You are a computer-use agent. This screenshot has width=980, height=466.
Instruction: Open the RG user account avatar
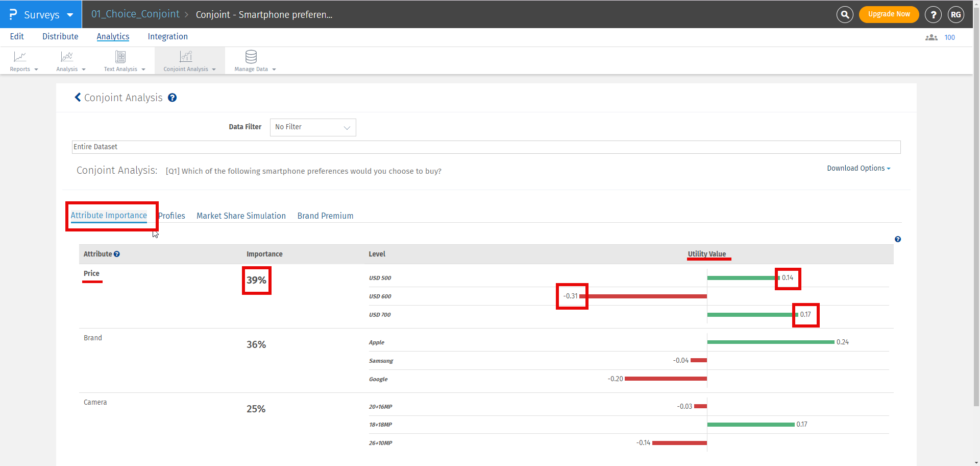(956, 14)
